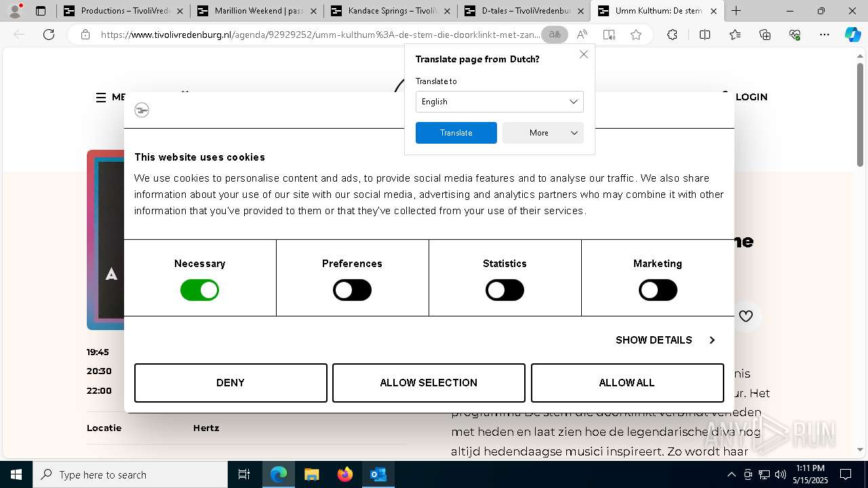Image resolution: width=868 pixels, height=488 pixels.
Task: Click the Windows Start button
Action: 16,474
